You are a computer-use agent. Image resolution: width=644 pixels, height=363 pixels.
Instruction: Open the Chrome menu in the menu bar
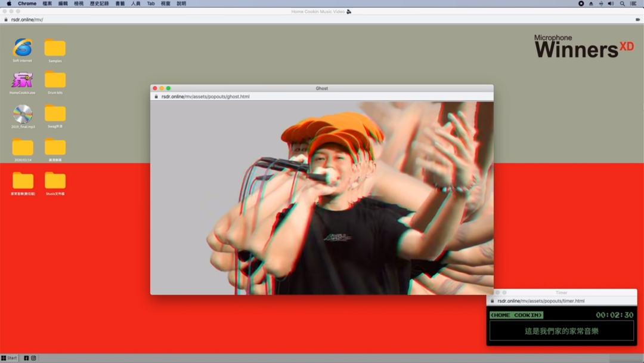point(27,4)
